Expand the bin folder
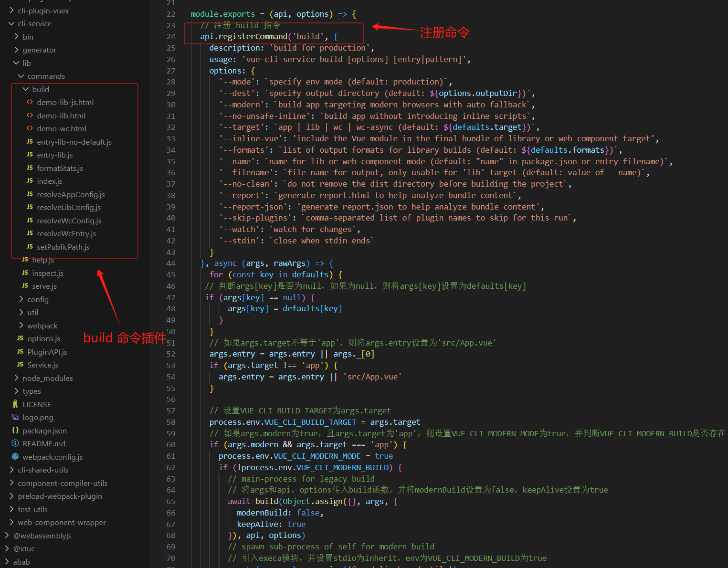 tap(16, 37)
